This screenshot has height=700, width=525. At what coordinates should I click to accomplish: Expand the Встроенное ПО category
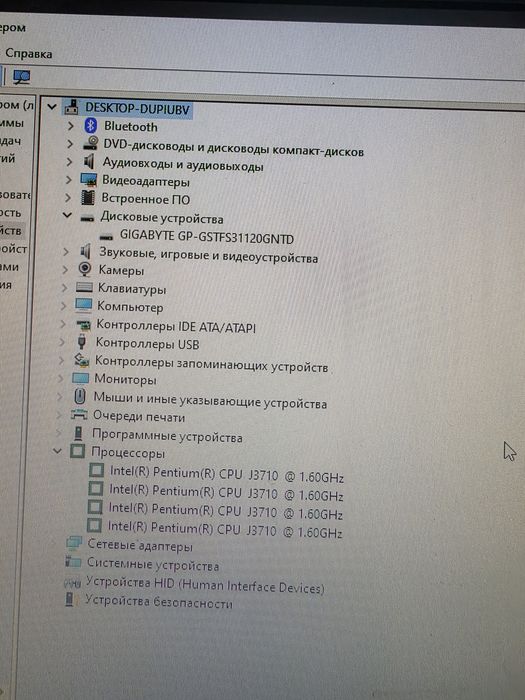point(67,198)
